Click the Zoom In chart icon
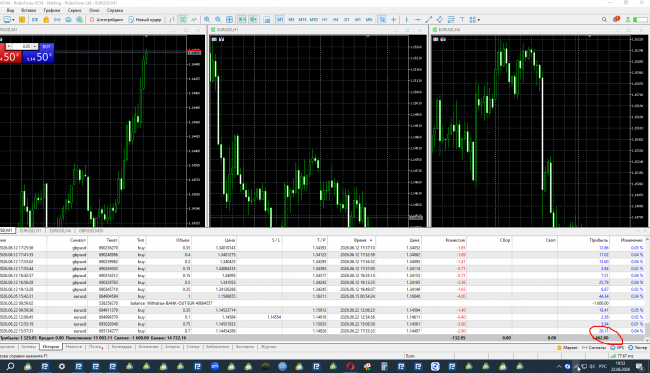650x373 pixels. [206, 19]
